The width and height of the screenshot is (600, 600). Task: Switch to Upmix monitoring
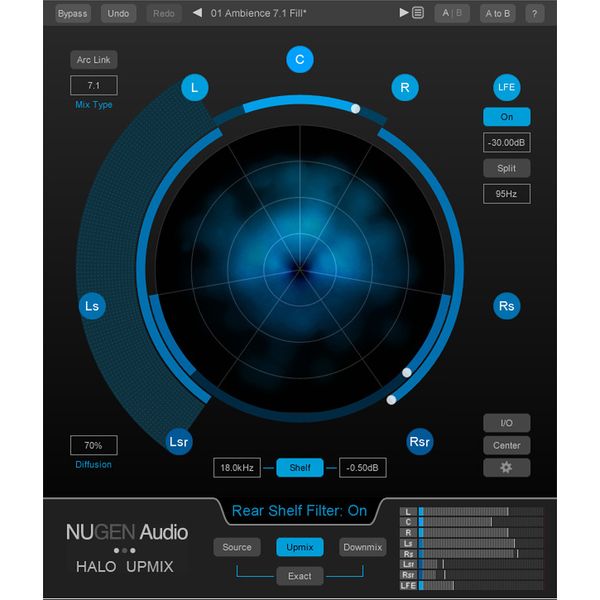click(x=300, y=547)
